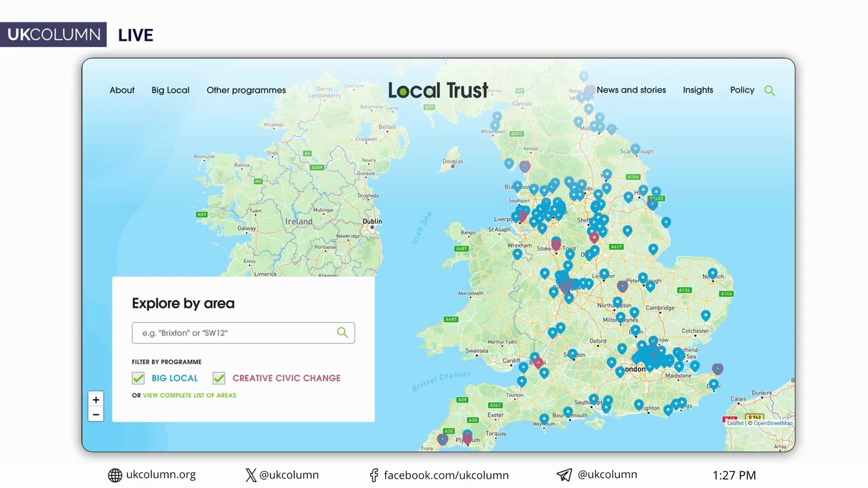
Task: Click the Local Trust logo
Action: 438,90
